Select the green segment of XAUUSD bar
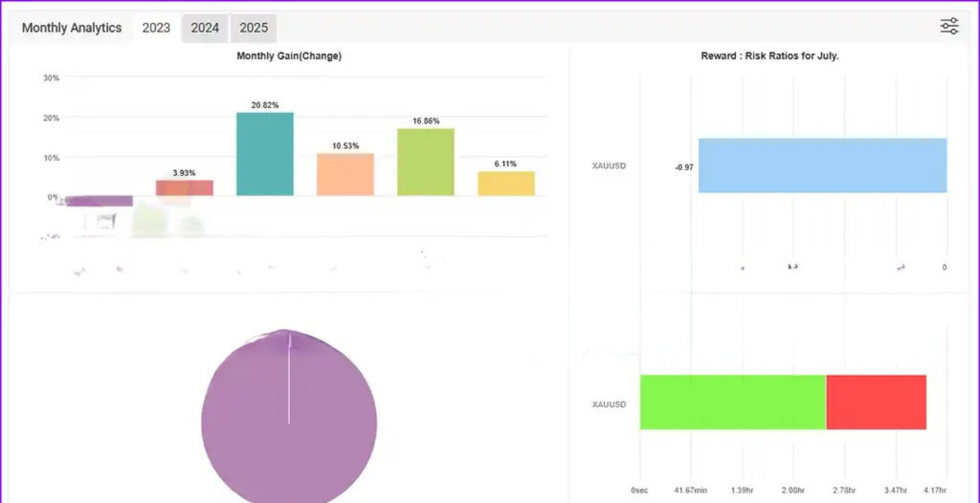 (732, 402)
